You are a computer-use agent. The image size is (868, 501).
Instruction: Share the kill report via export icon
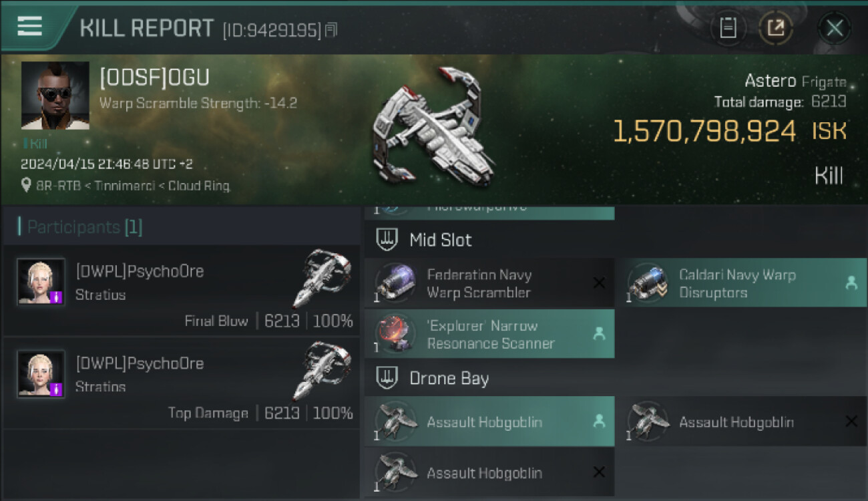(776, 28)
